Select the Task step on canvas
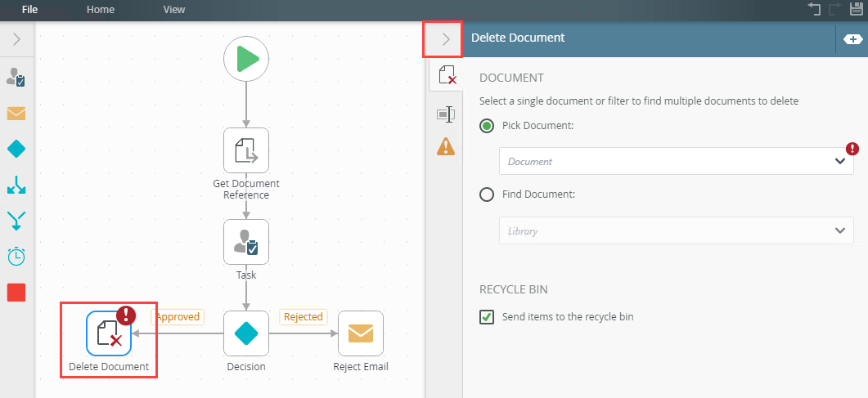This screenshot has height=398, width=868. [246, 242]
